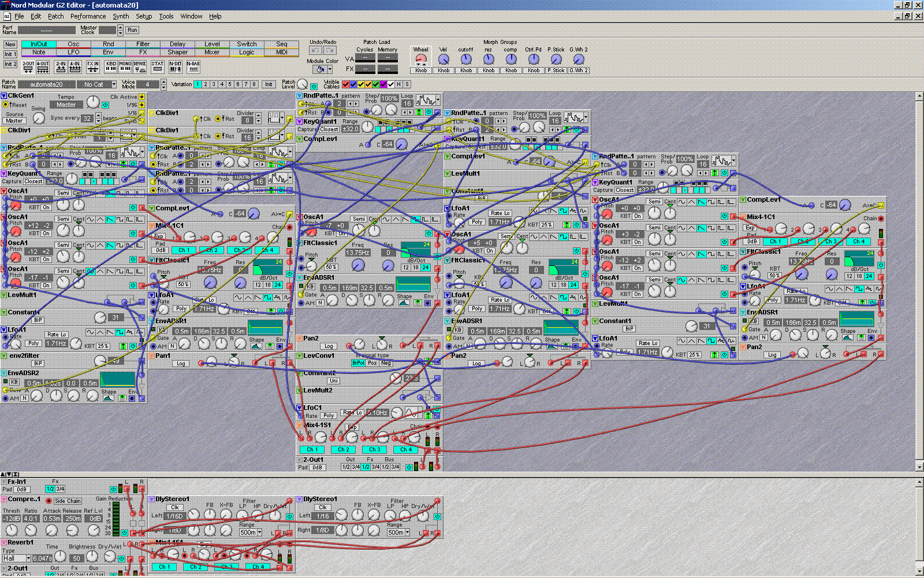
Task: Toggle yellow cables visibility checkbox
Action: coord(361,84)
